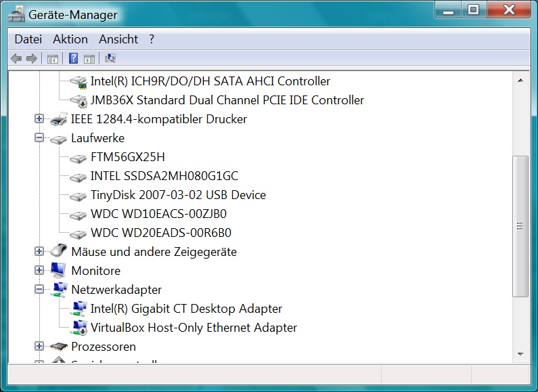Select Mäuse und andere Zeigegeräte label
This screenshot has width=538, height=392.
pyautogui.click(x=154, y=252)
